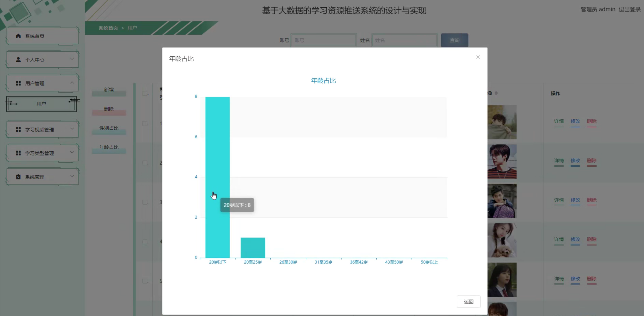The width and height of the screenshot is (644, 316).
Task: Open the 系统首页 sidebar item
Action: click(42, 36)
